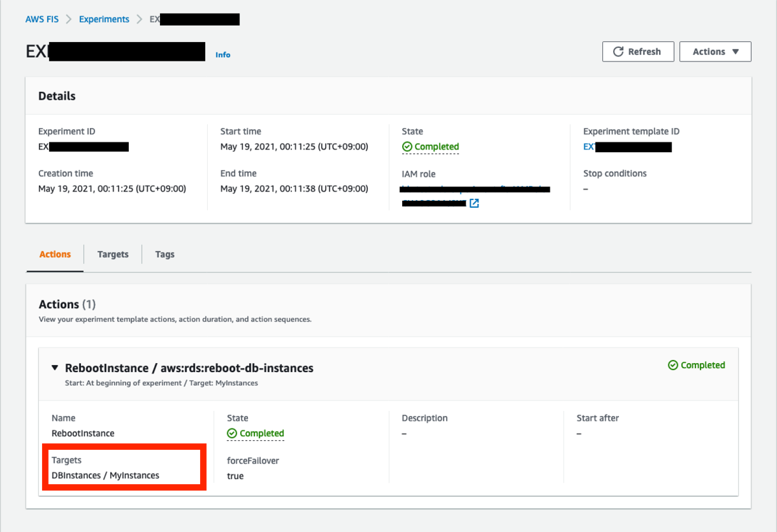Open the Experiment template ID link
777x532 pixels.
coord(627,147)
